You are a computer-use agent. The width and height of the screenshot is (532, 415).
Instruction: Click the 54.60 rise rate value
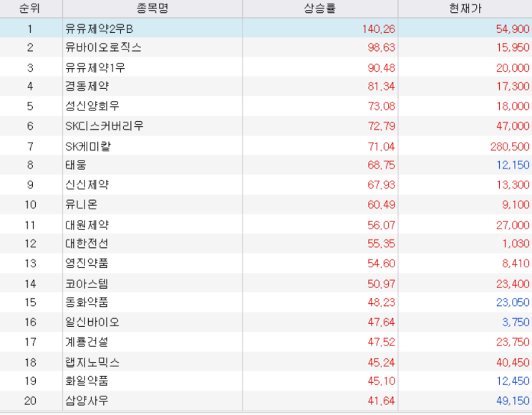pyautogui.click(x=382, y=263)
